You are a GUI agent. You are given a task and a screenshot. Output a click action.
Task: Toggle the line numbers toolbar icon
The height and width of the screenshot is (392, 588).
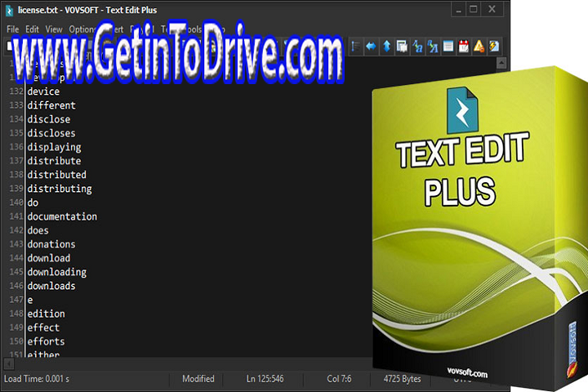[355, 47]
